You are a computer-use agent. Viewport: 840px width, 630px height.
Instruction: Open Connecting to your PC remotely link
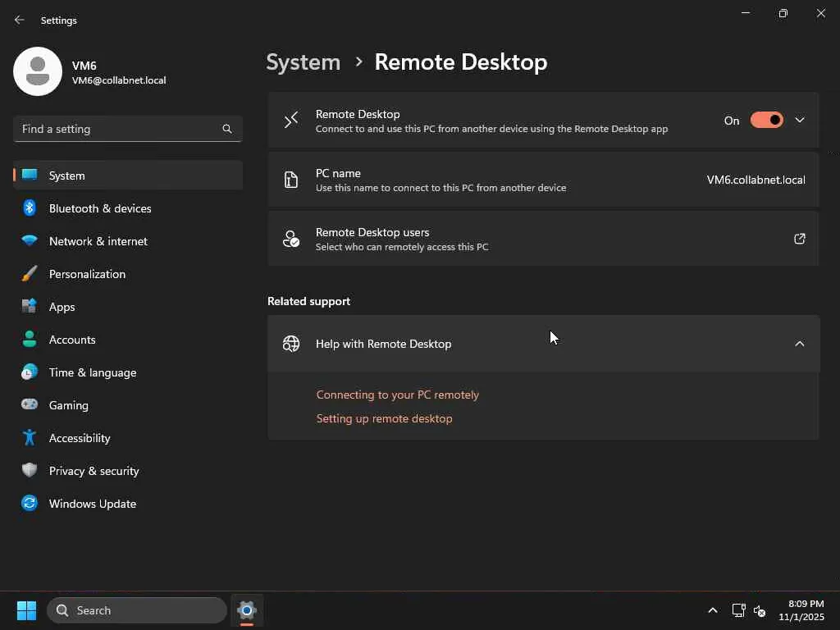398,395
